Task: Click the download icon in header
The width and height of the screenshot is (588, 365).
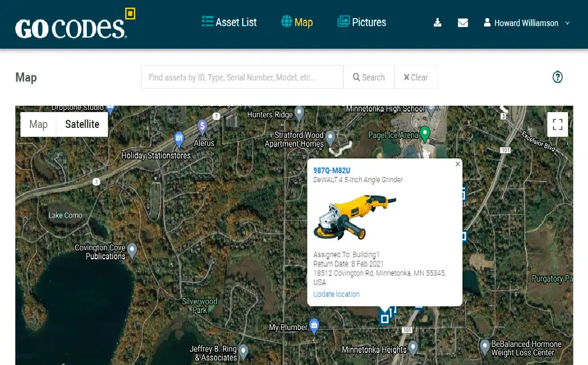Action: (437, 23)
